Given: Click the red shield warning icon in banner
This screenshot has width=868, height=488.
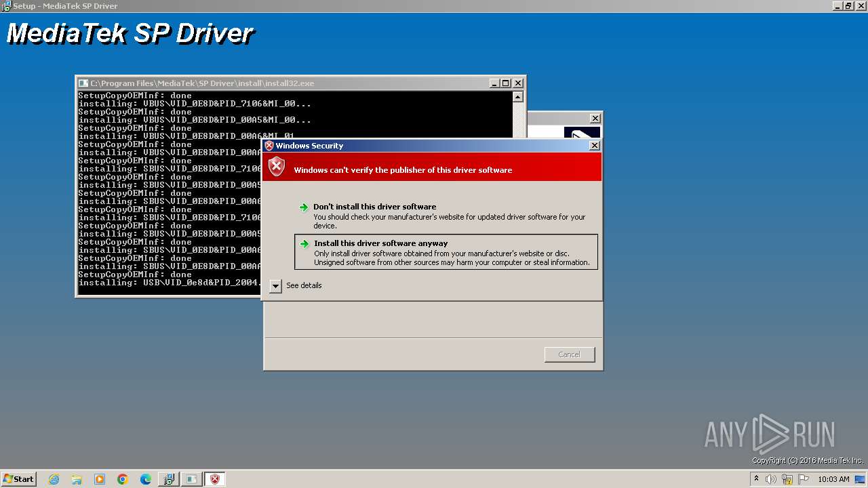Looking at the screenshot, I should click(277, 167).
